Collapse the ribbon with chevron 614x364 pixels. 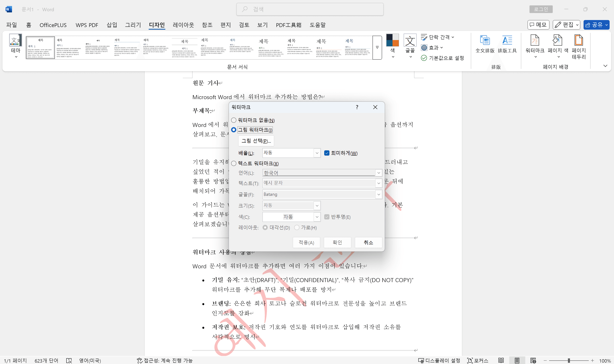point(605,66)
